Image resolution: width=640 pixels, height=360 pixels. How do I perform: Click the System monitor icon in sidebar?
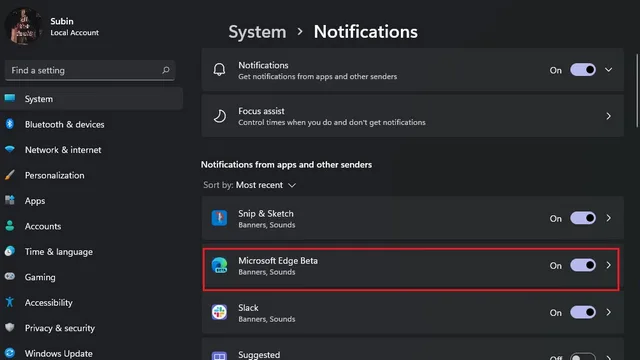pyautogui.click(x=10, y=98)
